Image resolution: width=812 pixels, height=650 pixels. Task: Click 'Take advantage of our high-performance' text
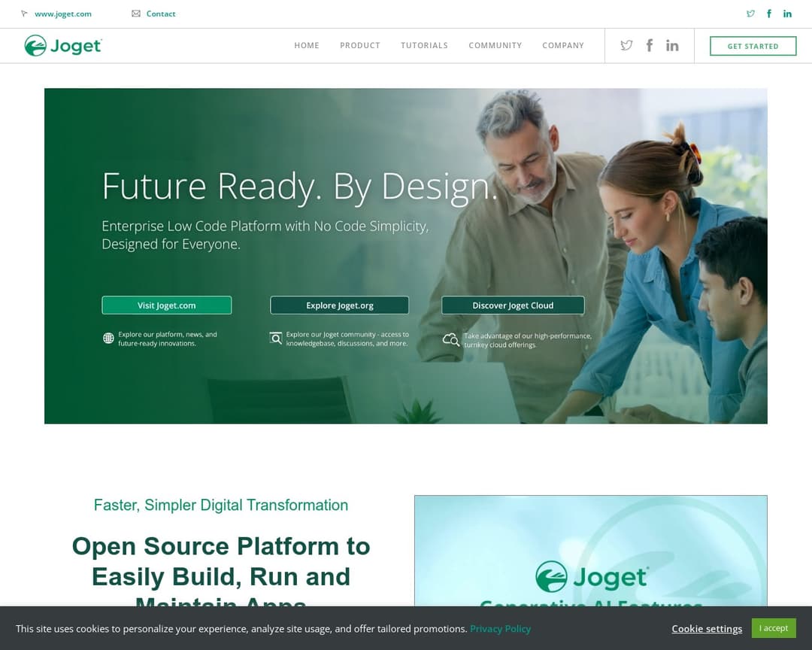(528, 340)
